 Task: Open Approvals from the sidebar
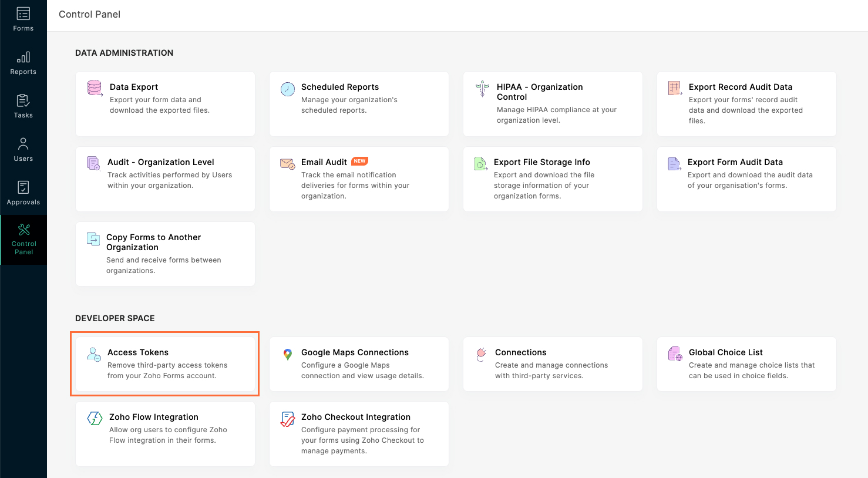[x=23, y=193]
